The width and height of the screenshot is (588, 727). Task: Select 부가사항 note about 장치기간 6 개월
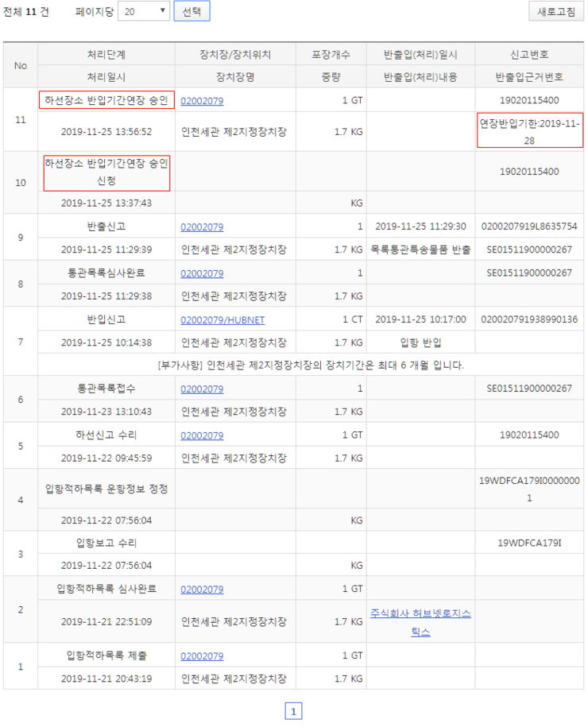(x=310, y=365)
